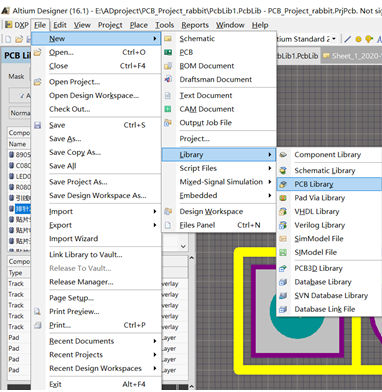This screenshot has height=392, width=382.
Task: Click the component list scroll down arrow
Action: 183,247
